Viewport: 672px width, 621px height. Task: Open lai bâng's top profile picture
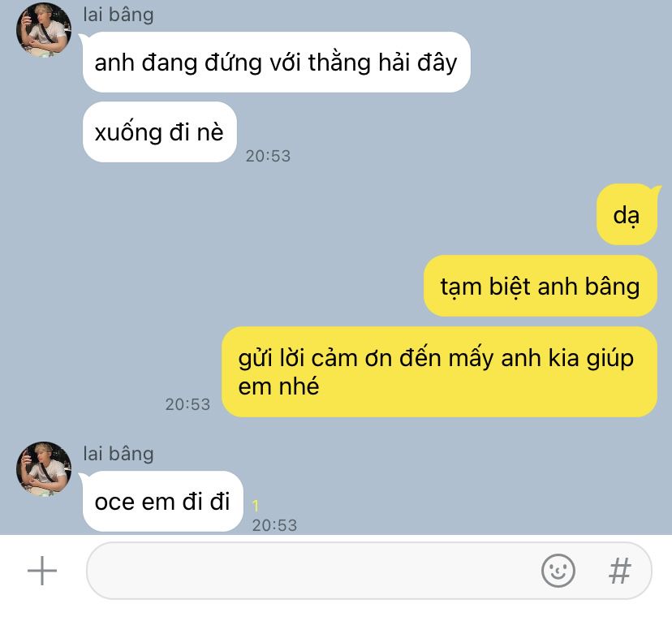[44, 29]
